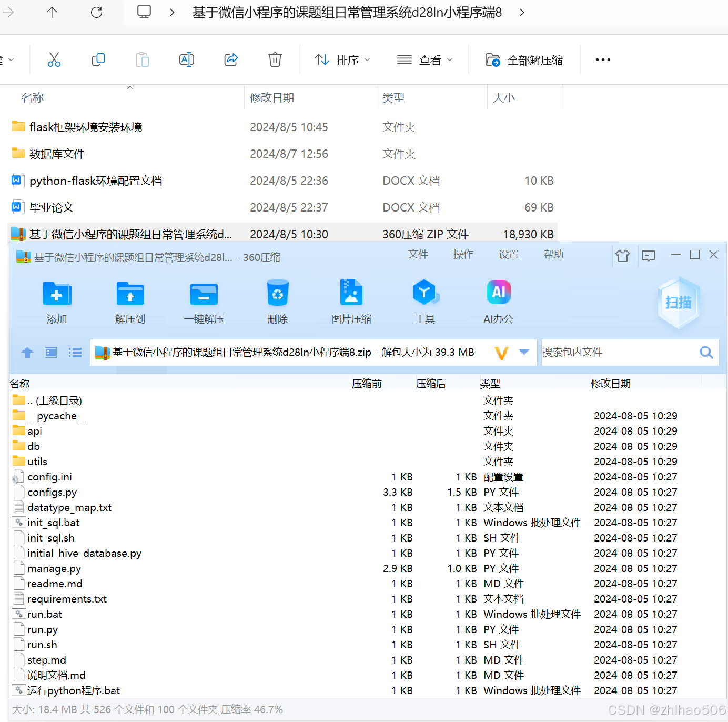Click 添加 add icon in 360压缩
This screenshot has width=728, height=722.
57,302
